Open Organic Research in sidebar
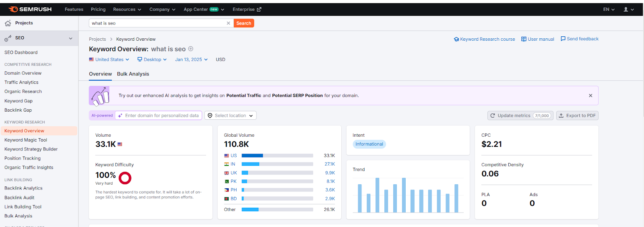This screenshot has width=644, height=227. click(x=23, y=92)
